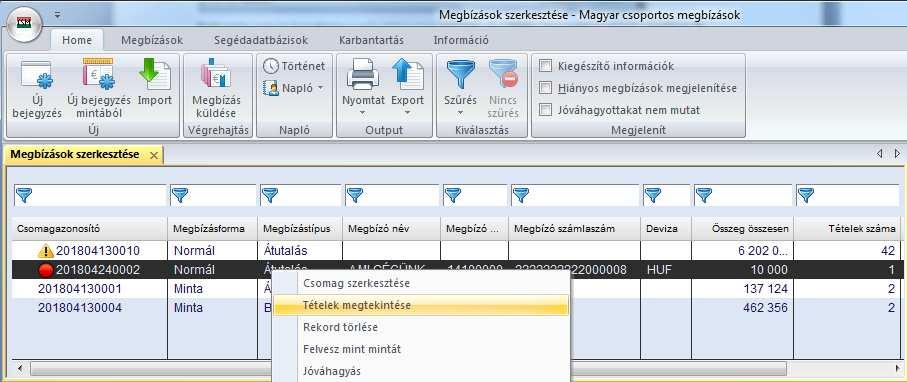Open the Karbantartás ribbon tab
Screen dimensions: 907x382
(x=371, y=41)
